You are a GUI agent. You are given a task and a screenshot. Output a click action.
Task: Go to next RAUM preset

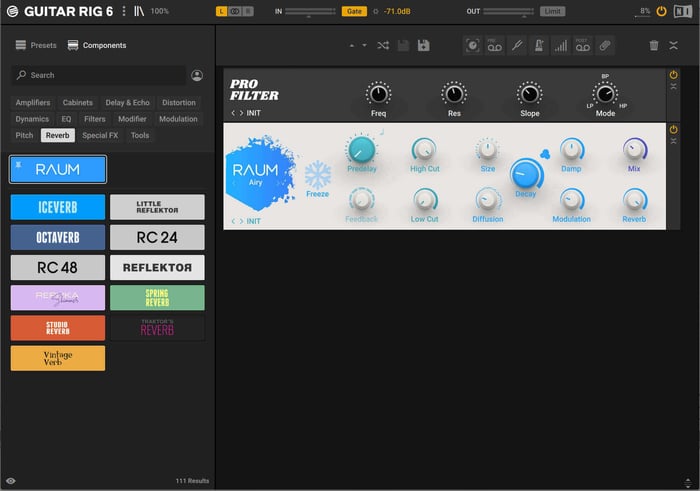coord(242,221)
